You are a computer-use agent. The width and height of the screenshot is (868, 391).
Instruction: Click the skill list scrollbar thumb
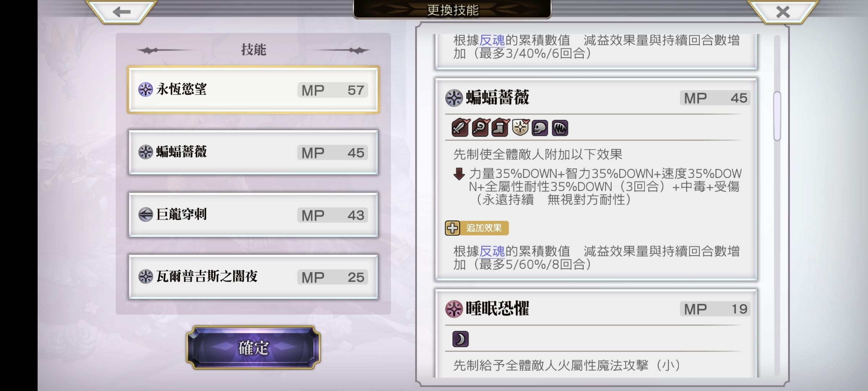coord(777,116)
